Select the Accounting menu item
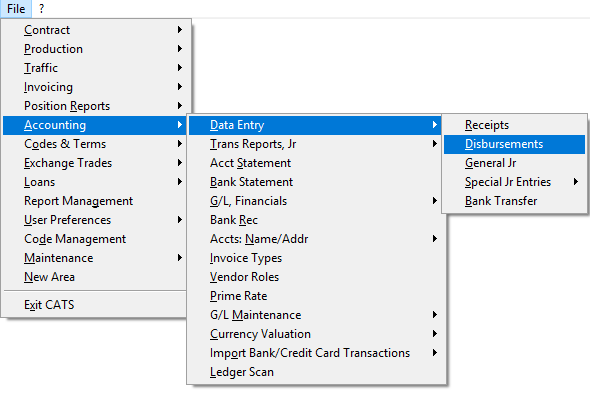 [x=94, y=125]
